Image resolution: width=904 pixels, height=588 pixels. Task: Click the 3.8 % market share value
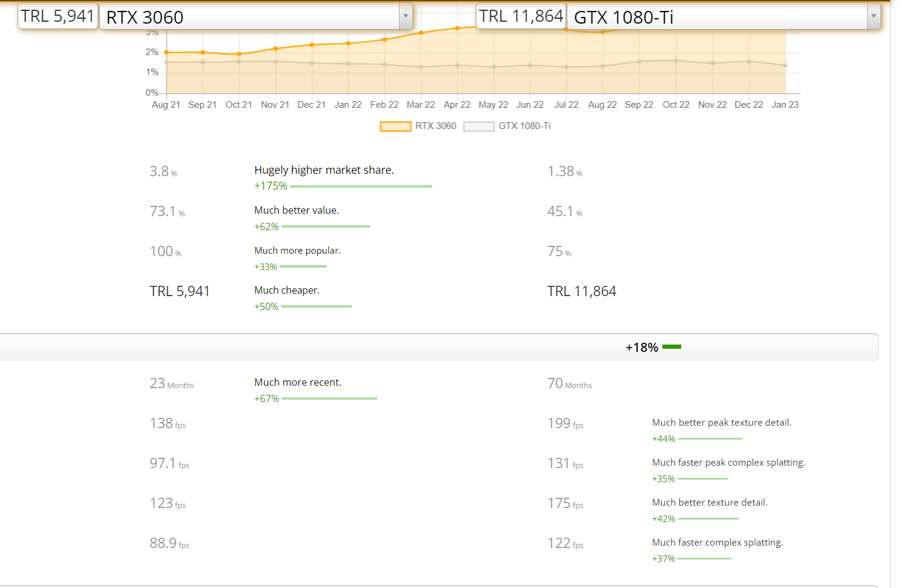click(163, 172)
